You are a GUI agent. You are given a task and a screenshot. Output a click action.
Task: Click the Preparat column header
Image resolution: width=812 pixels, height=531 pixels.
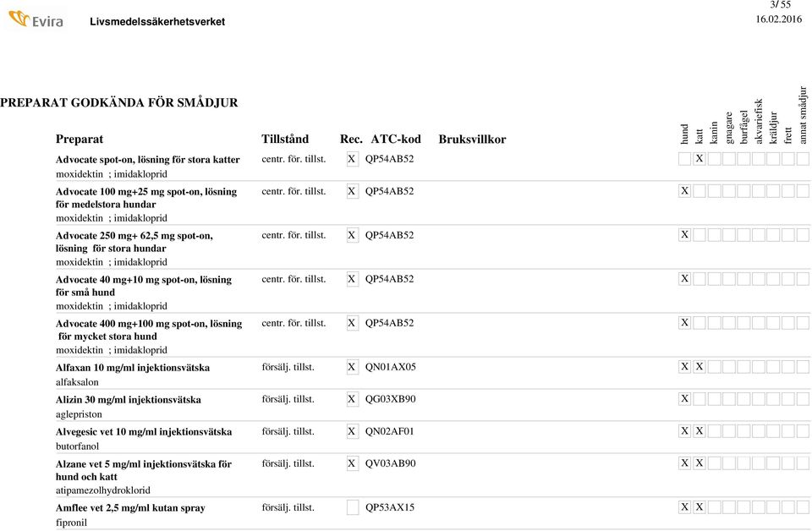pyautogui.click(x=80, y=139)
